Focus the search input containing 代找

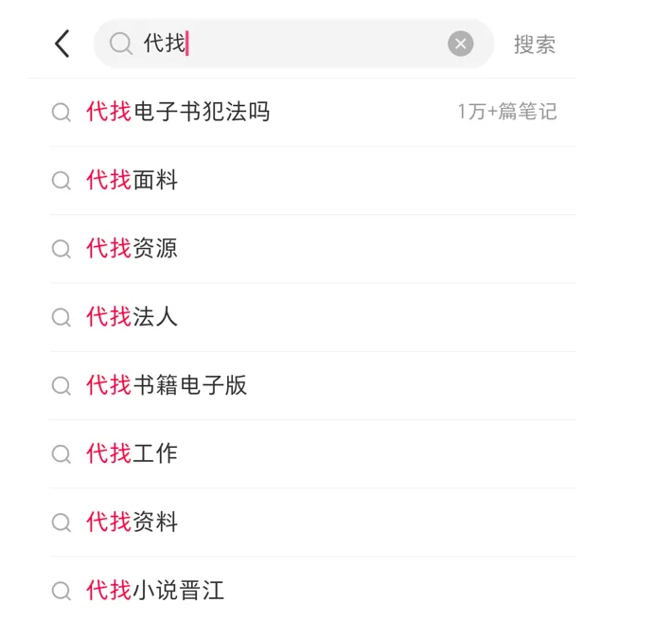tap(293, 44)
